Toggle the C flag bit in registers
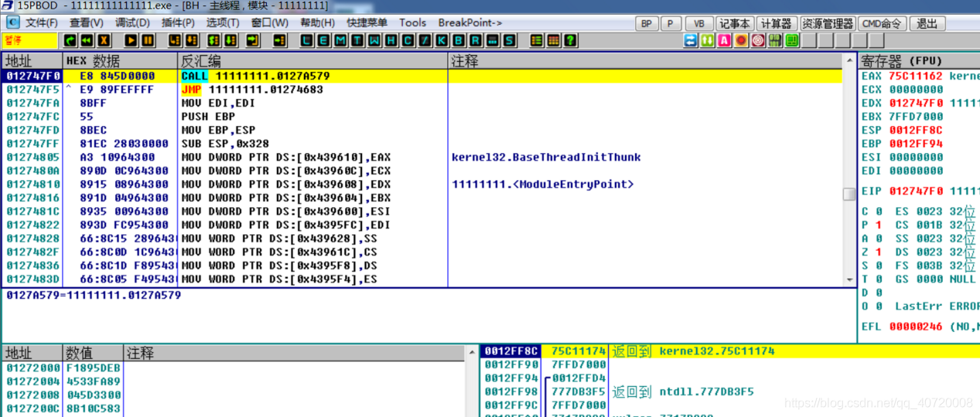The width and height of the screenshot is (980, 417). [x=879, y=211]
